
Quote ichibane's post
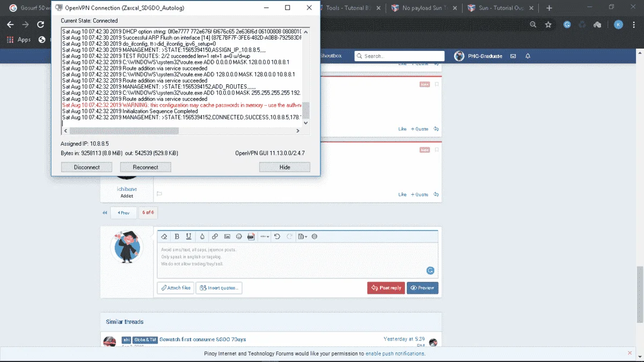point(420,195)
